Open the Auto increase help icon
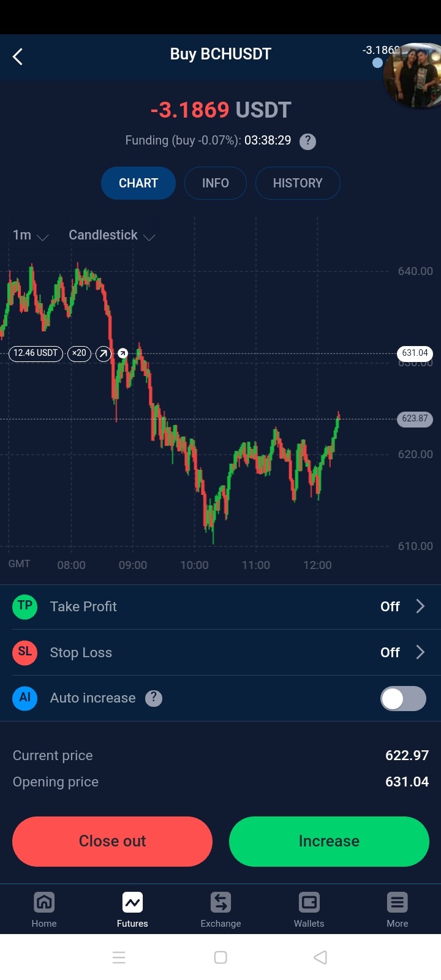 154,698
